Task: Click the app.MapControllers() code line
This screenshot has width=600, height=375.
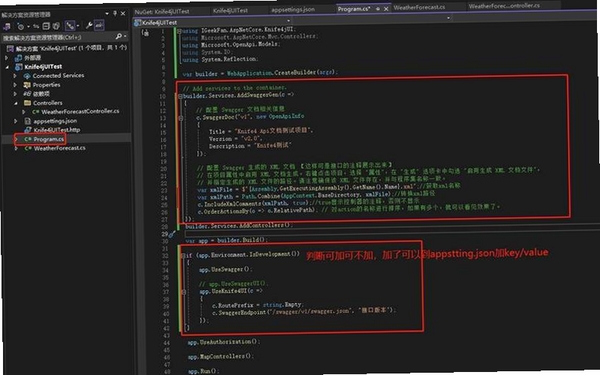Action: (221, 357)
